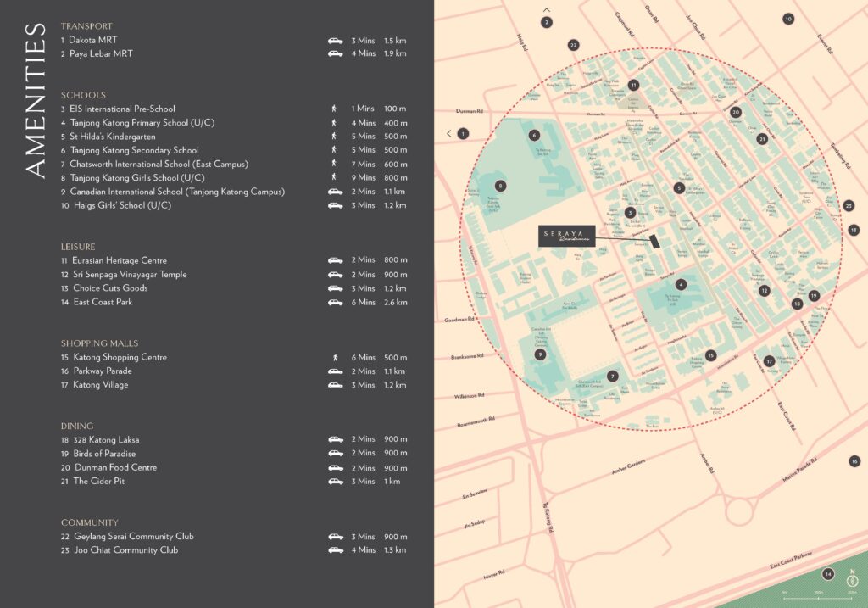Click the walking icon beside EIS International Pre-School
The image size is (868, 608).
click(335, 109)
